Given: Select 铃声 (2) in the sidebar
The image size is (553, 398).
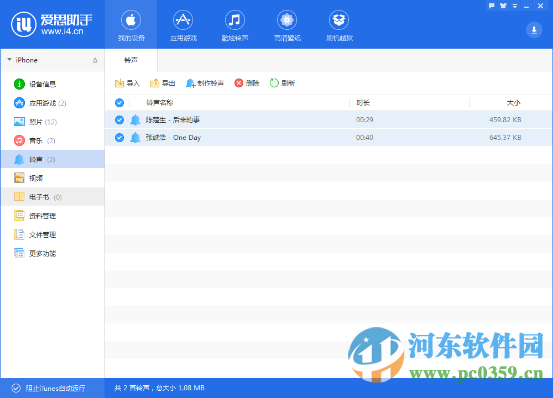Looking at the screenshot, I should [53, 159].
